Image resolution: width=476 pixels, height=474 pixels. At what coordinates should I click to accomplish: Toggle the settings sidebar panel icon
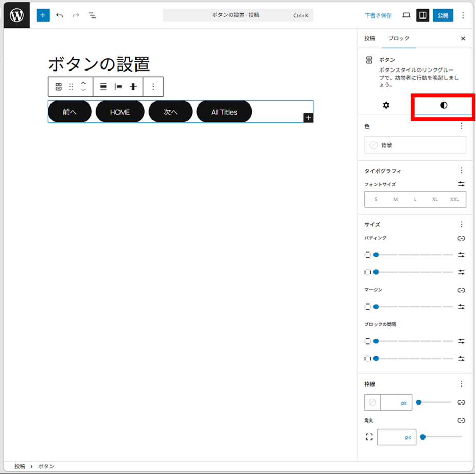(x=422, y=15)
